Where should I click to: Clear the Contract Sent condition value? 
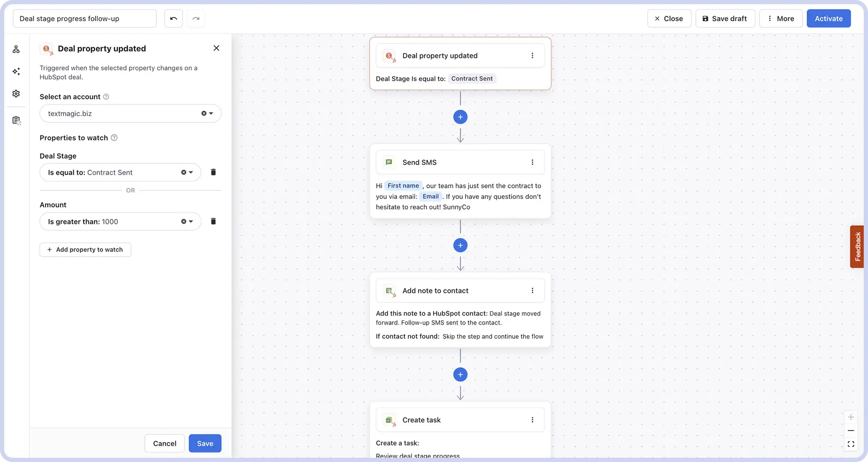184,172
